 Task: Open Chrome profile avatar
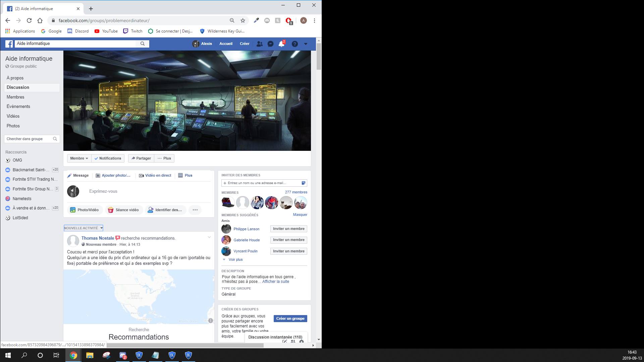click(x=304, y=20)
